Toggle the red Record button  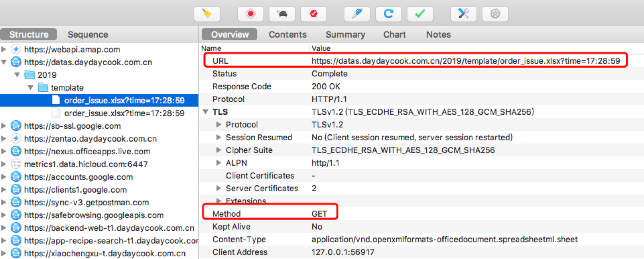[251, 14]
